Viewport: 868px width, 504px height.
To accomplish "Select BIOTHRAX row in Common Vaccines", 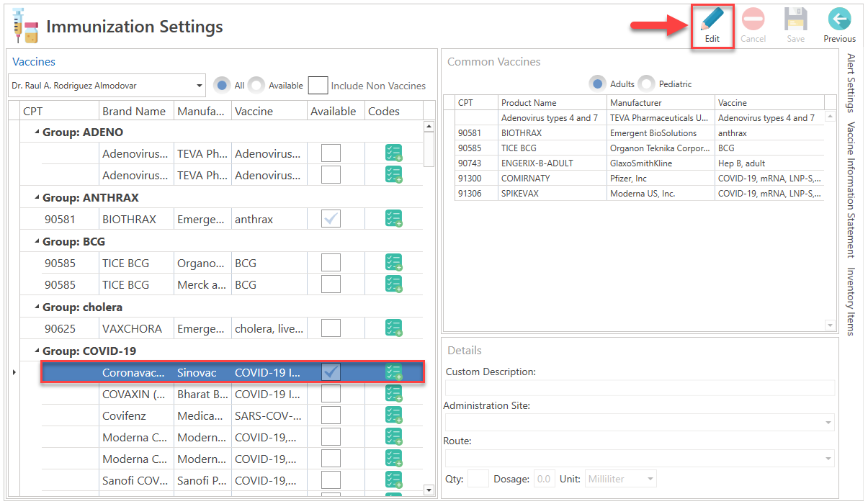I will click(x=640, y=133).
